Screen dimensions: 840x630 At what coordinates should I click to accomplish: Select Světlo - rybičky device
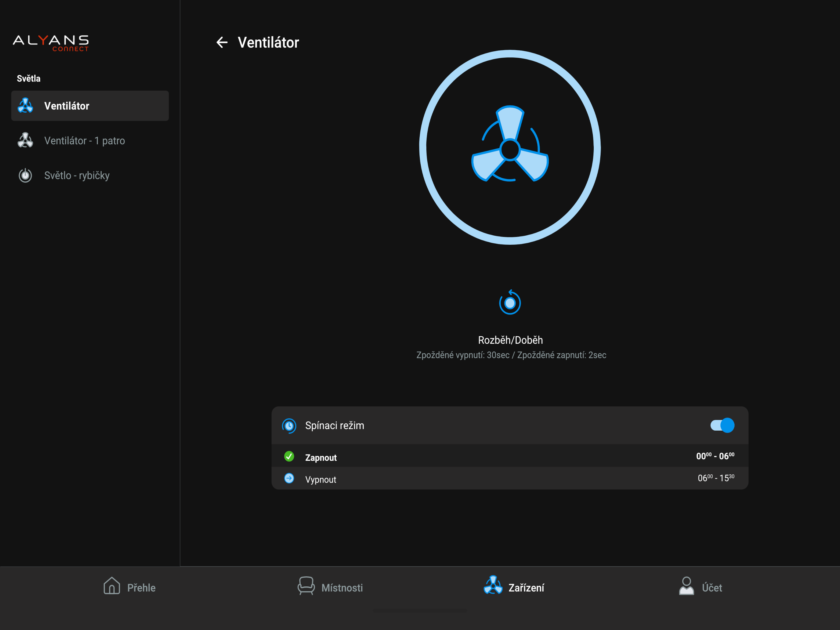click(x=90, y=175)
